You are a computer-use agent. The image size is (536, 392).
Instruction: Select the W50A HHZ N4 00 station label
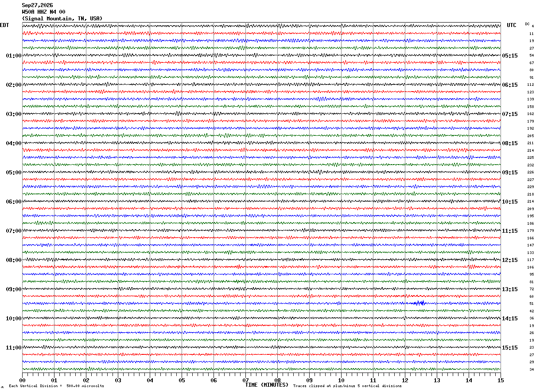[x=43, y=12]
